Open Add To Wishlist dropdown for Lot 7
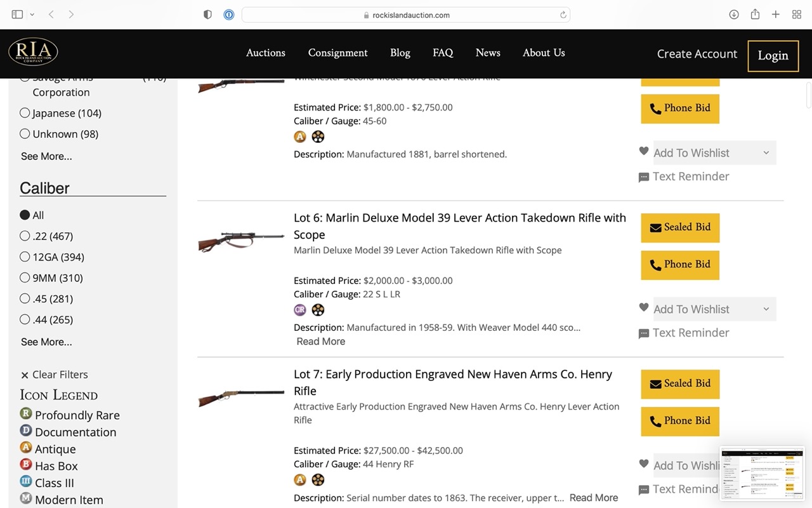Screen dimensions: 812x508 [715, 465]
